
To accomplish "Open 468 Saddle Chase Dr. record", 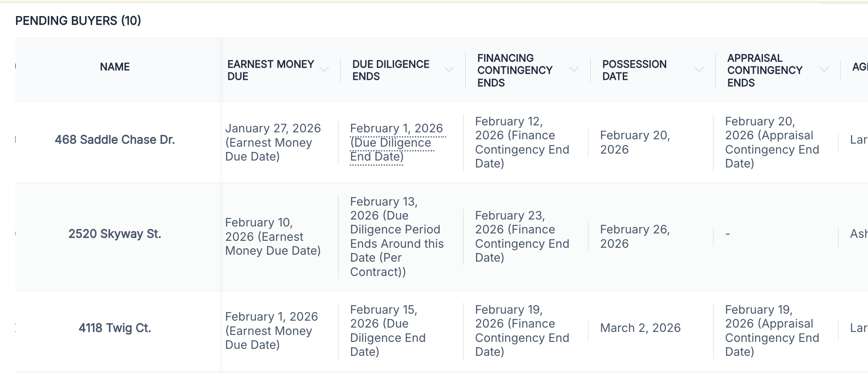I will [115, 140].
